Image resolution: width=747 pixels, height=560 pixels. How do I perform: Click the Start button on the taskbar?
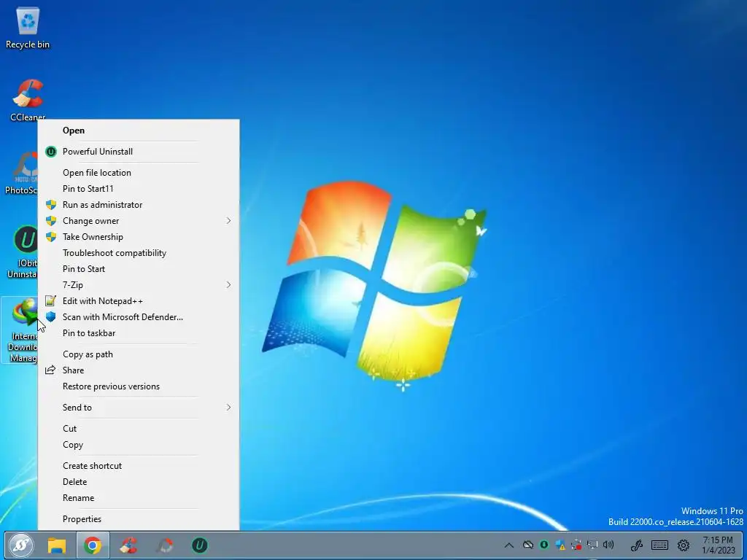tap(21, 545)
